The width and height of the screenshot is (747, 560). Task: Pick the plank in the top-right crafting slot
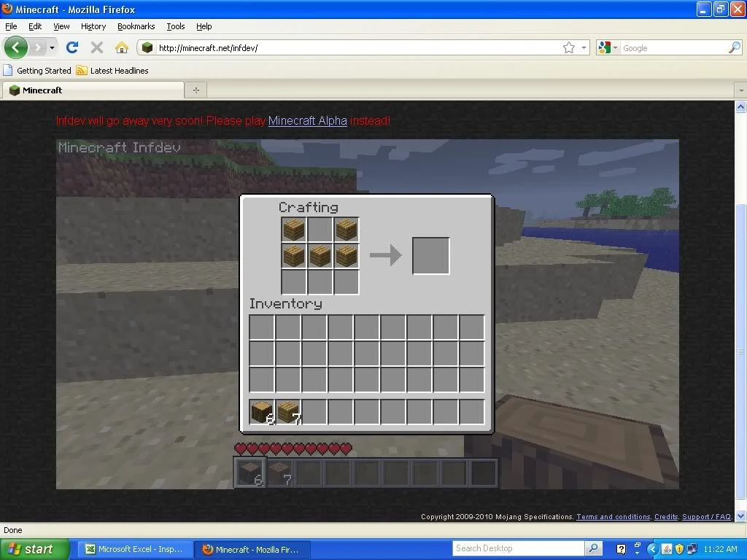(x=346, y=230)
